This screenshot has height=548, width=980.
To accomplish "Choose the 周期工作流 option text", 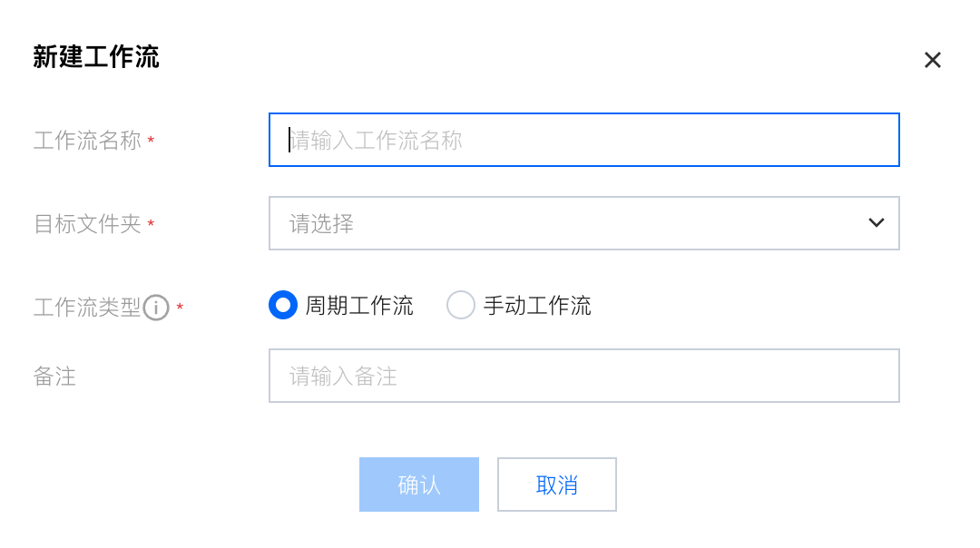I will tap(358, 306).
